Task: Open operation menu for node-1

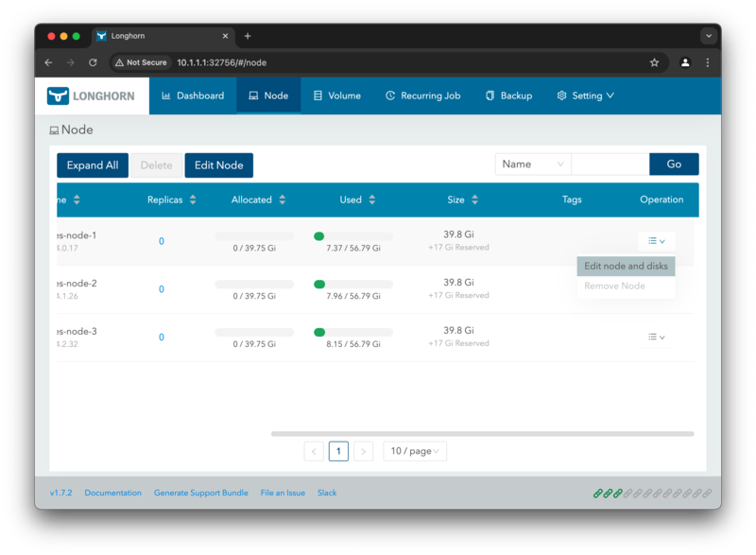Action: [x=656, y=241]
